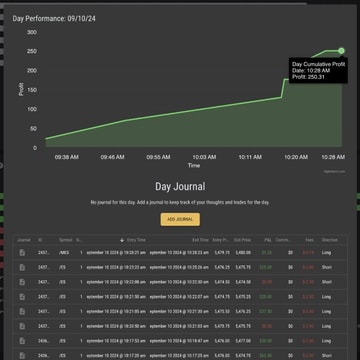Click entry price 5,479.75 cell
Viewport: 360px width, 360px height.
pos(222,253)
